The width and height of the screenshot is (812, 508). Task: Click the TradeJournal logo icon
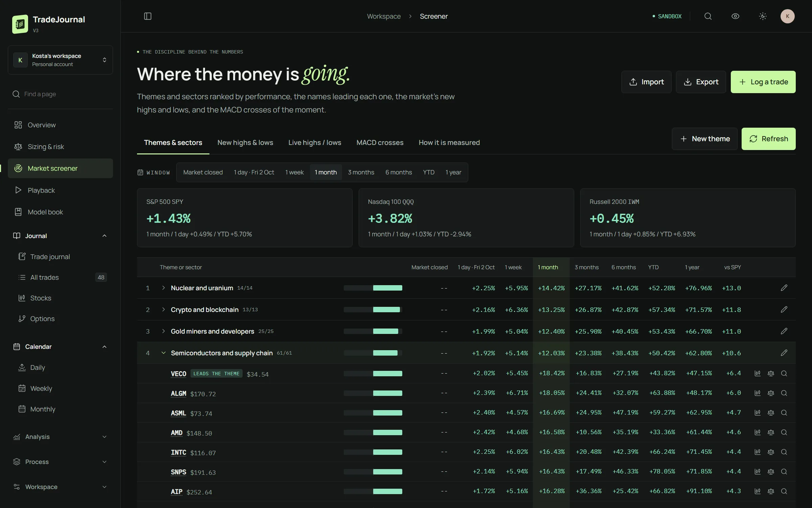point(20,24)
